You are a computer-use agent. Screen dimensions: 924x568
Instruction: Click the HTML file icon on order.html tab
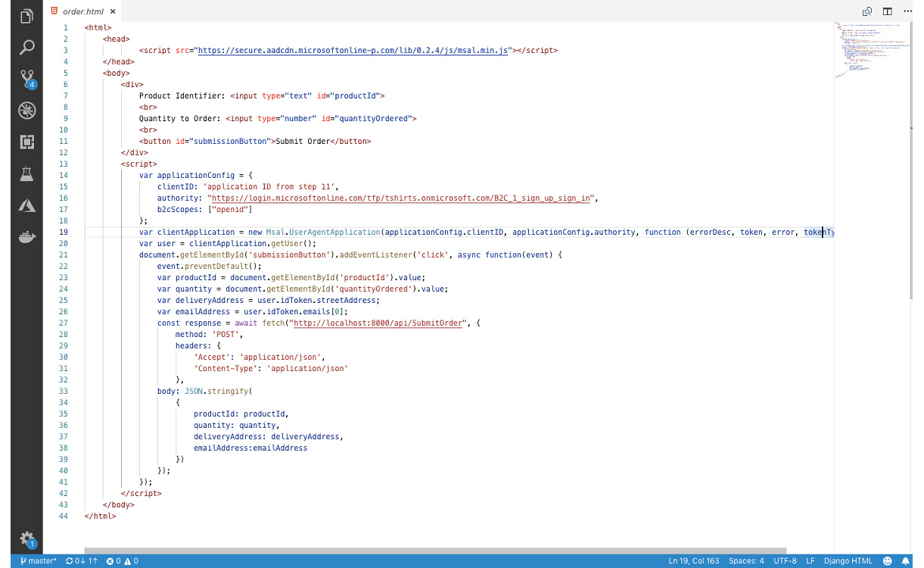pyautogui.click(x=54, y=11)
